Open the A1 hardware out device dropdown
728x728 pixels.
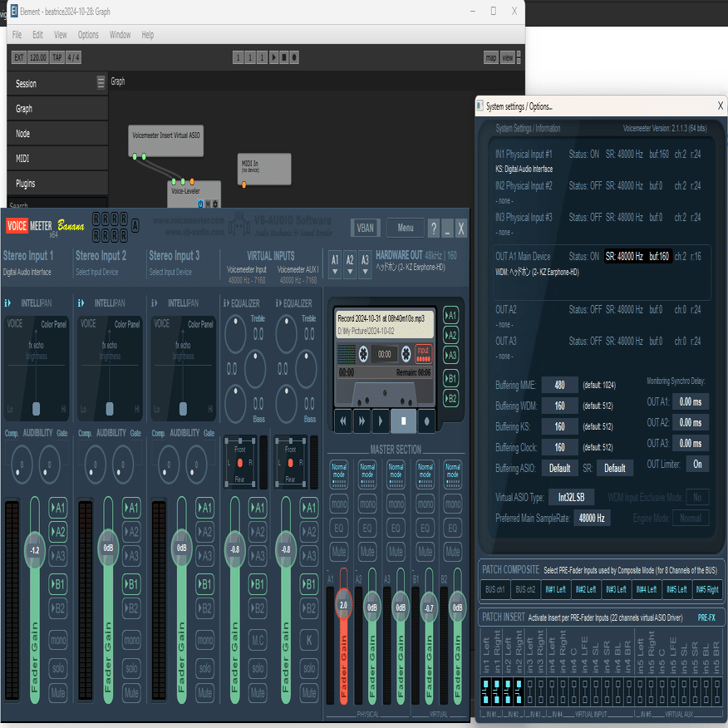point(335,264)
